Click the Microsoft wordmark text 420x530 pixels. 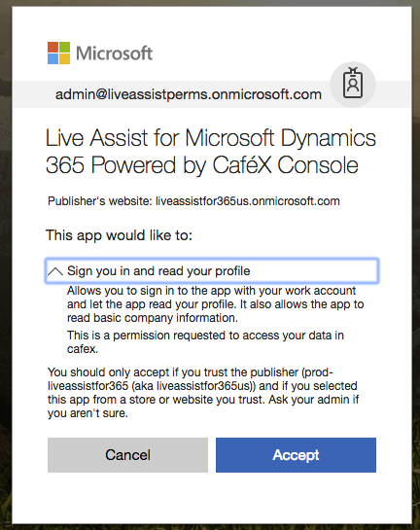114,53
